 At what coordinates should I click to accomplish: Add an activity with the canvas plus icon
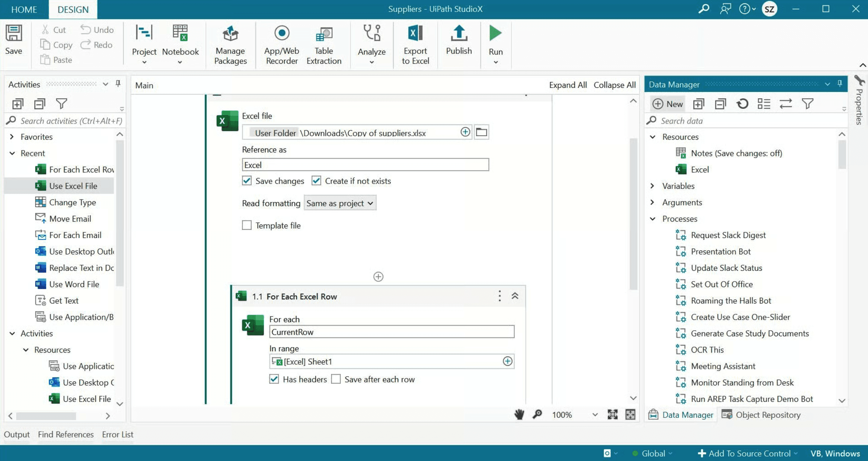[378, 277]
